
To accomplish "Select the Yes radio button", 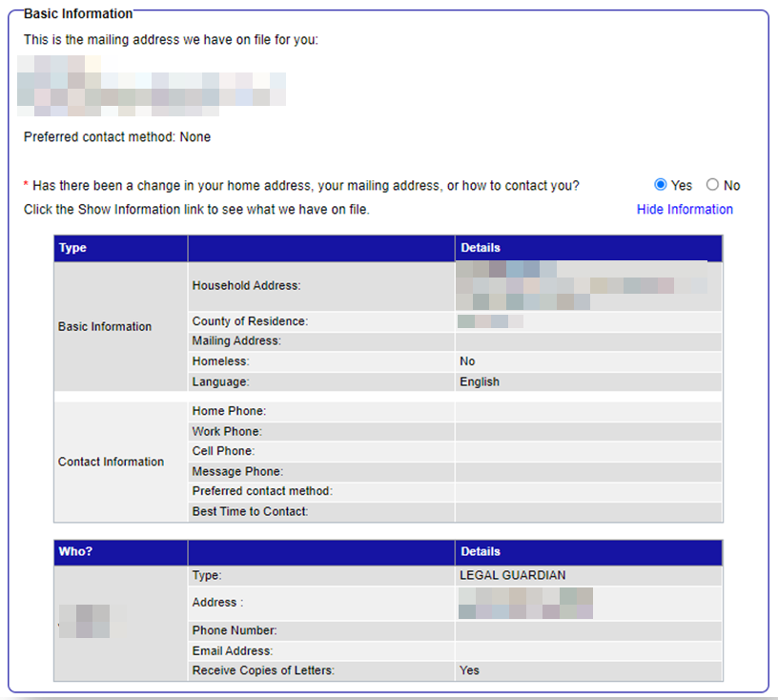I will pyautogui.click(x=661, y=185).
